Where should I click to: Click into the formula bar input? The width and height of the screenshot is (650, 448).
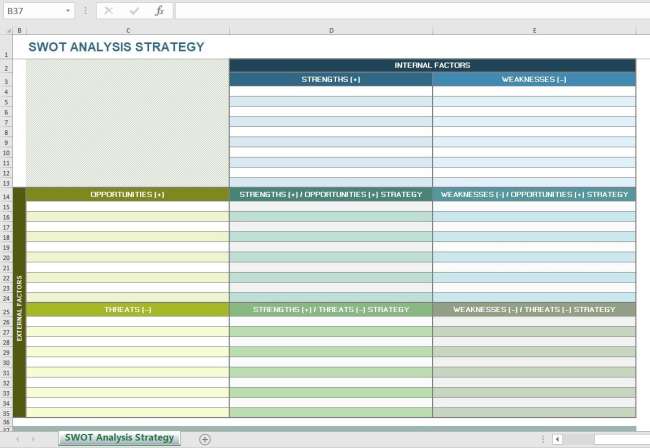tap(412, 11)
